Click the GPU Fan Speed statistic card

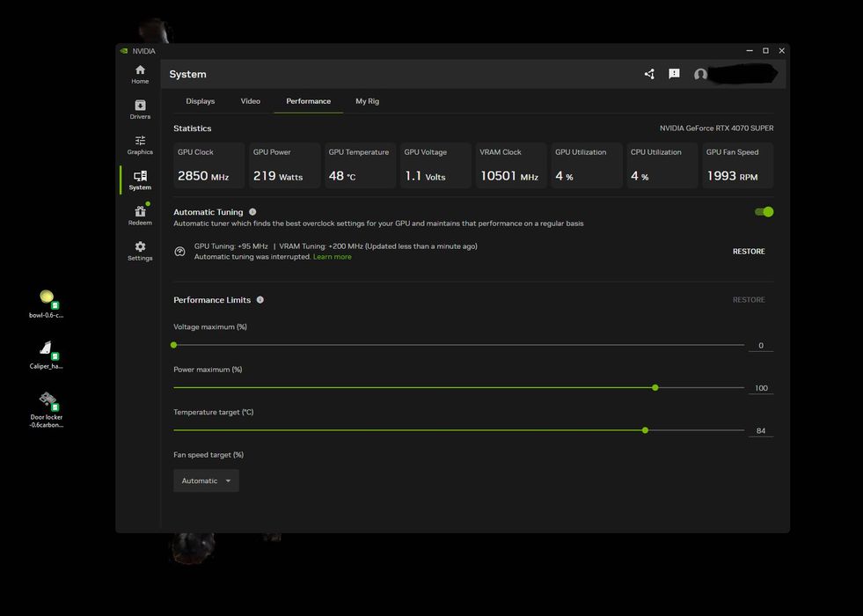[737, 165]
